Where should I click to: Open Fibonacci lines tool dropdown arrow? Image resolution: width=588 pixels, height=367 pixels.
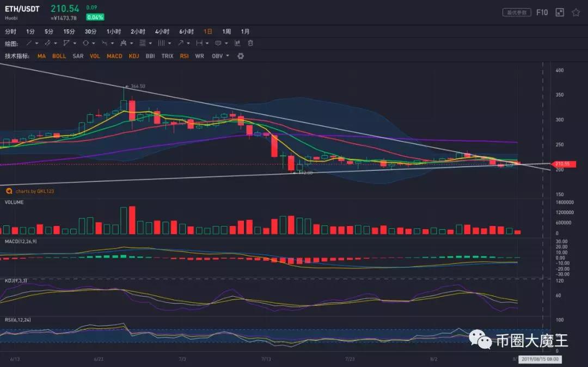click(x=150, y=44)
